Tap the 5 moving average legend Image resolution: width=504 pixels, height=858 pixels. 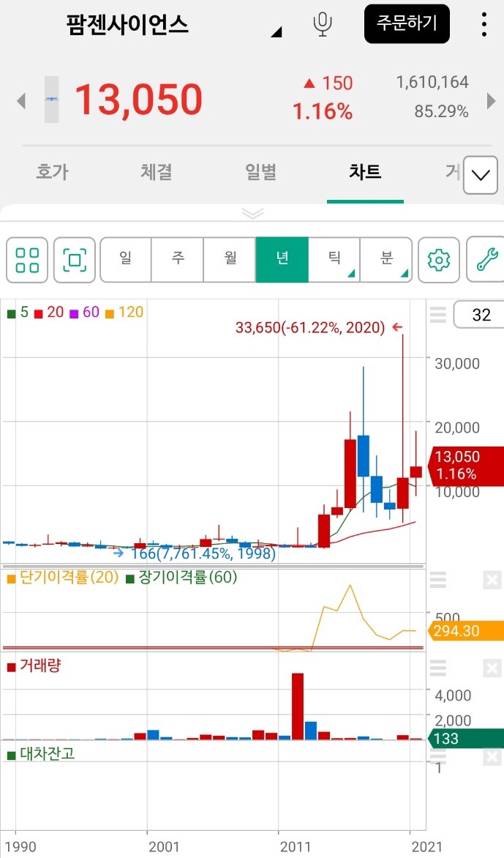[x=18, y=313]
